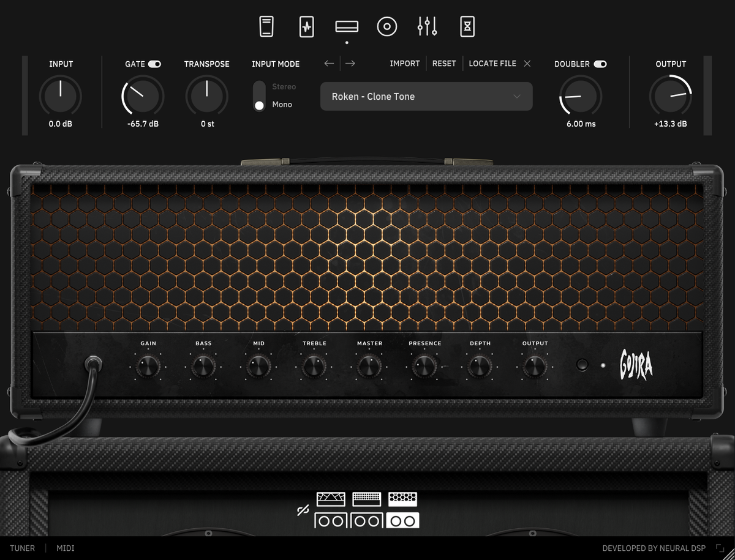735x560 pixels.
Task: Go to next preset with right arrow
Action: (x=350, y=63)
